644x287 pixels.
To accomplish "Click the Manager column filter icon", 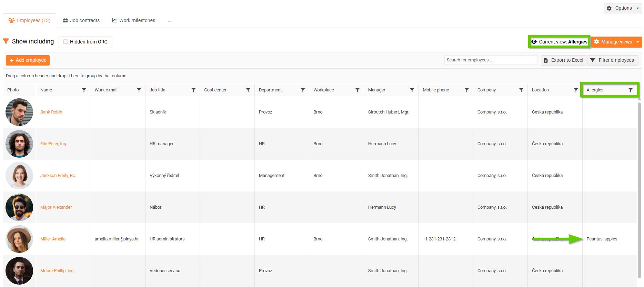I will point(412,90).
